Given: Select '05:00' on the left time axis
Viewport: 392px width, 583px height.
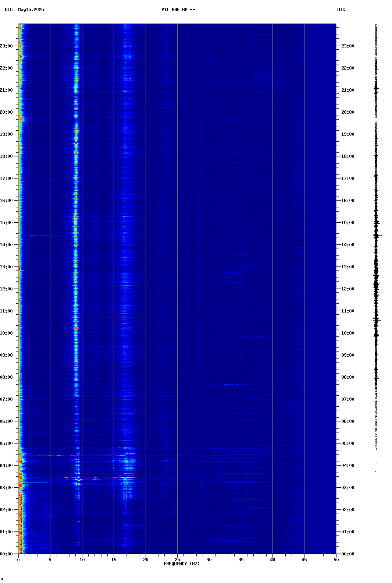Looking at the screenshot, I should 6,444.
